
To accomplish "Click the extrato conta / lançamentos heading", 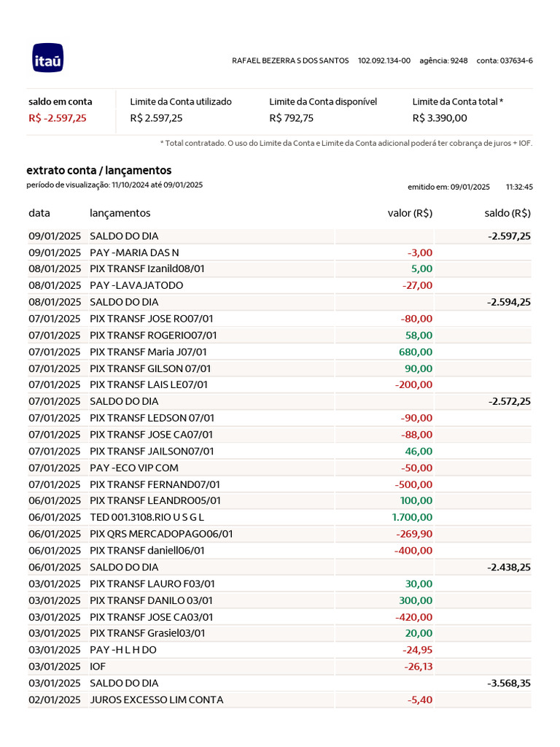I will click(x=98, y=170).
